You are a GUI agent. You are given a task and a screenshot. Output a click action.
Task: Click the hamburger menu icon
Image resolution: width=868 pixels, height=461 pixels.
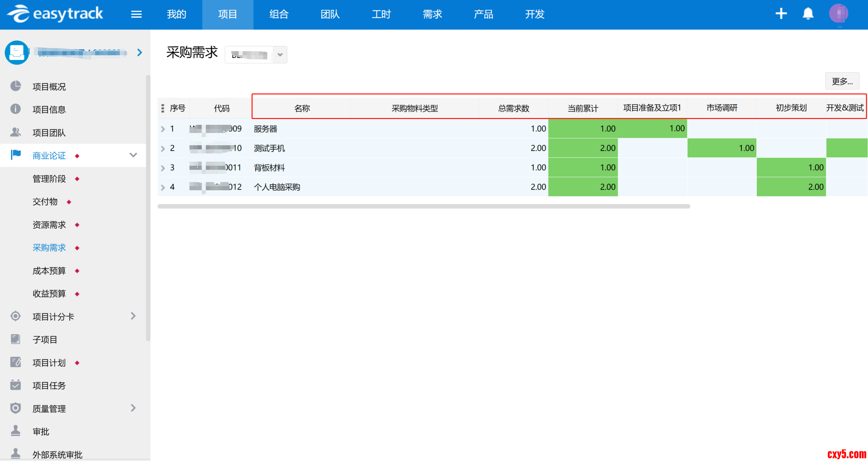[136, 14]
